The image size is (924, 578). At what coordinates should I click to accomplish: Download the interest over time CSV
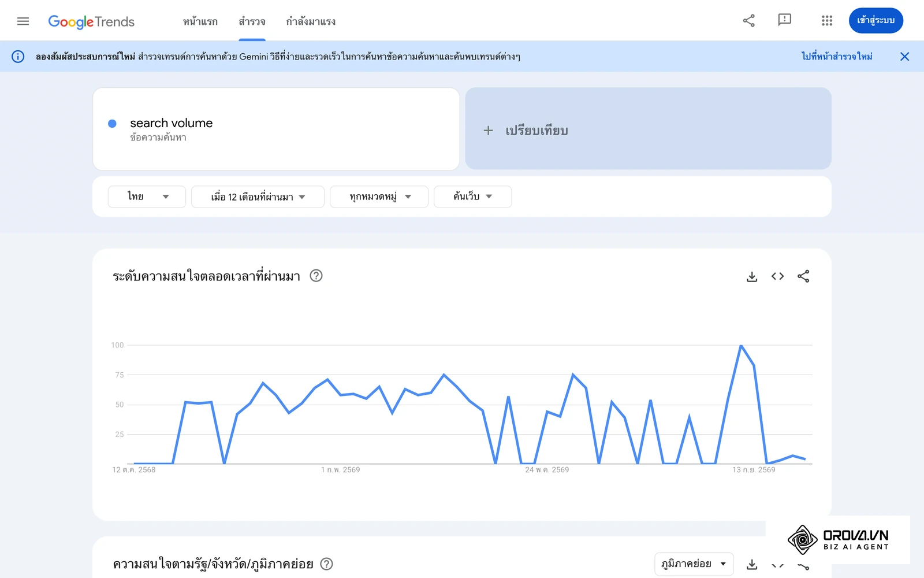[752, 276]
